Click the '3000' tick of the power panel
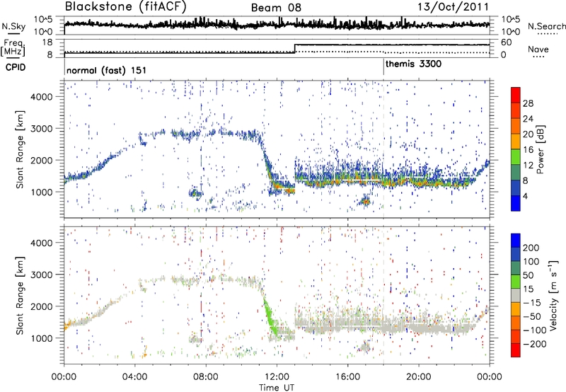Image resolution: width=566 pixels, height=392 pixels. 41,128
